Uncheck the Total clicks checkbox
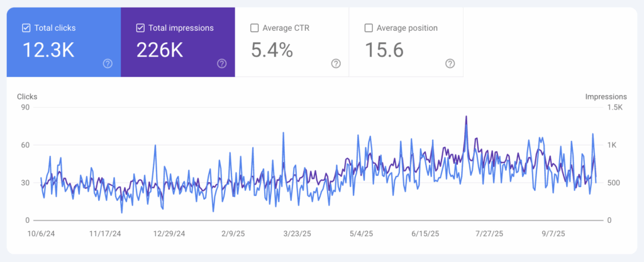 (x=26, y=28)
